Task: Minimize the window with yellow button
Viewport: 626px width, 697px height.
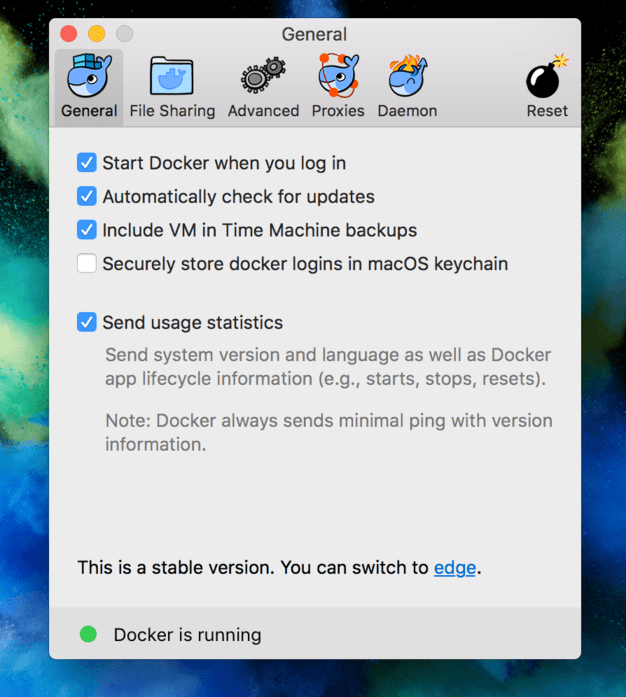Action: 96,34
